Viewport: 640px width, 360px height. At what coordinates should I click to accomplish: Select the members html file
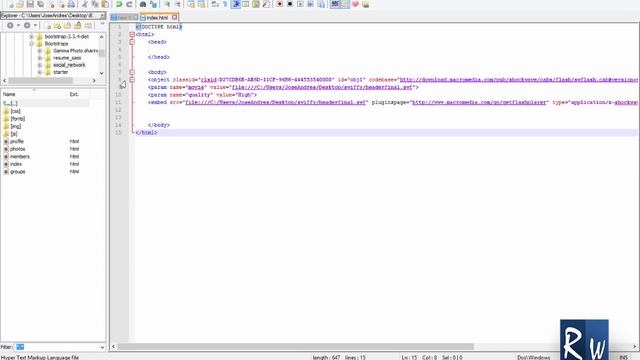(20, 157)
